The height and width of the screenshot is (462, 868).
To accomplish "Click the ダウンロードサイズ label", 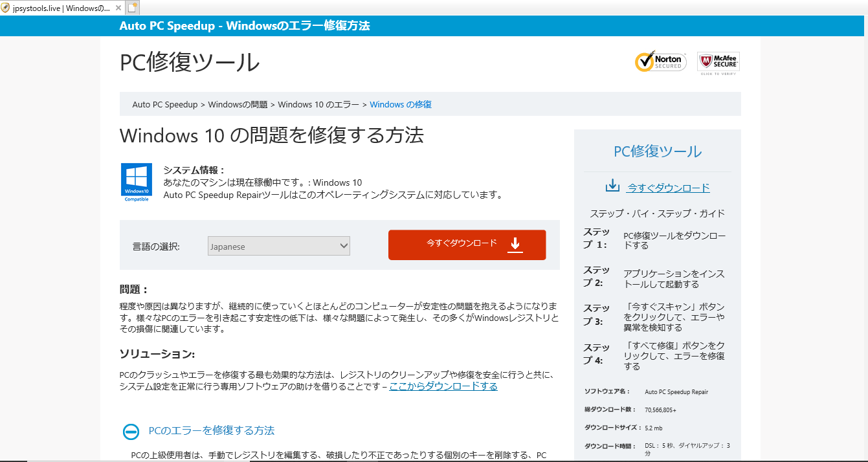I will [x=613, y=428].
